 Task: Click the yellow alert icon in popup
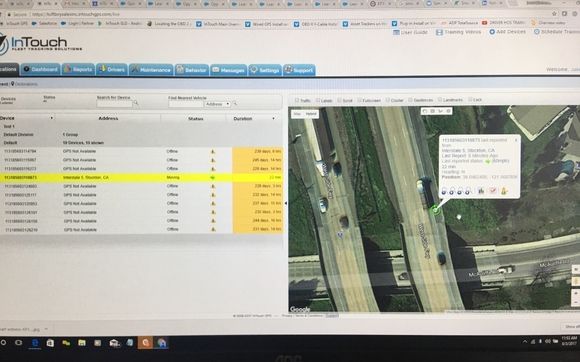point(504,190)
